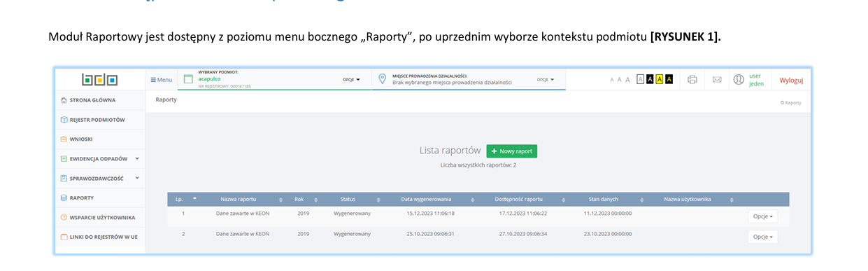Click the user jeden name
This screenshot has height=271, width=868.
[x=756, y=80]
